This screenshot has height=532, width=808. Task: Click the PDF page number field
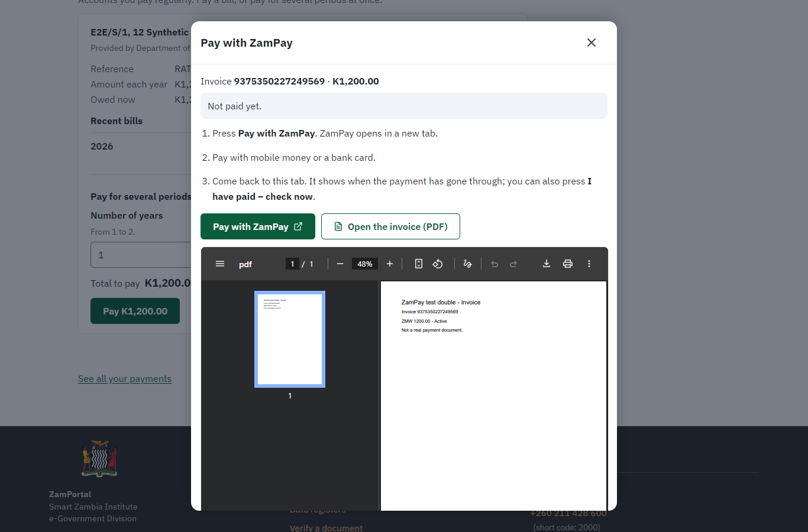tap(292, 264)
